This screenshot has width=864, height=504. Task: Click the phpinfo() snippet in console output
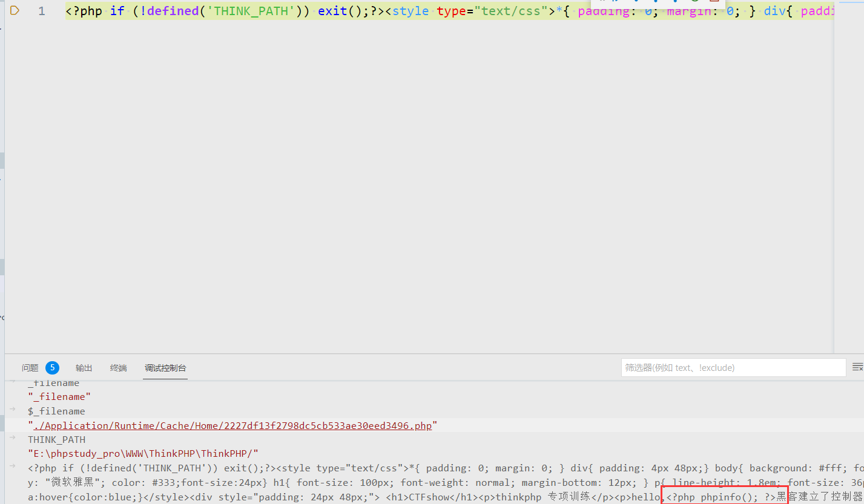[721, 497]
